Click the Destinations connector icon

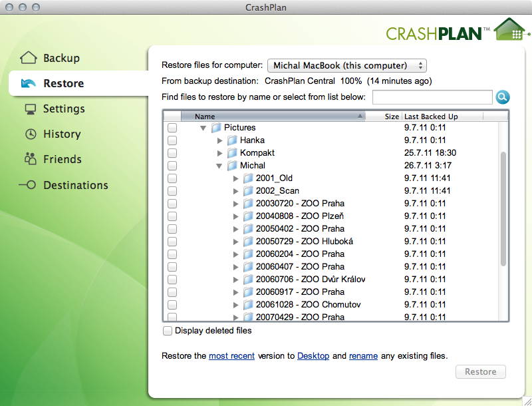[x=27, y=185]
